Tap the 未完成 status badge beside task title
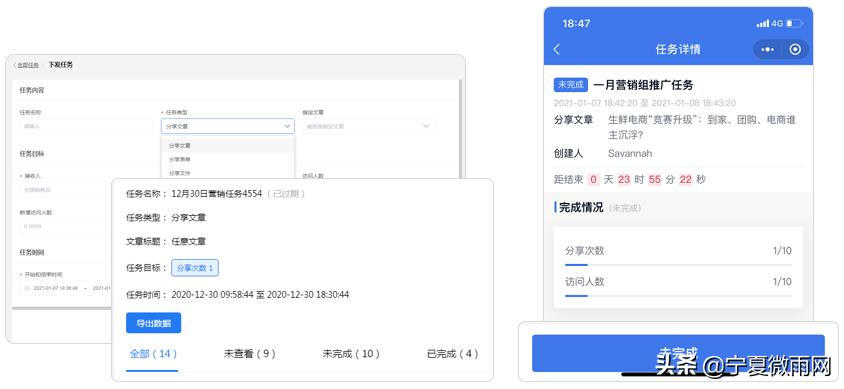This screenshot has height=389, width=844. click(571, 84)
